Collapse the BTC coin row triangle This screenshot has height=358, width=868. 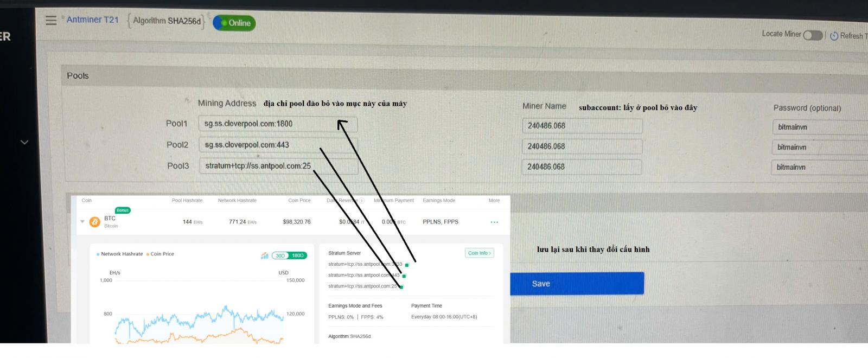82,222
